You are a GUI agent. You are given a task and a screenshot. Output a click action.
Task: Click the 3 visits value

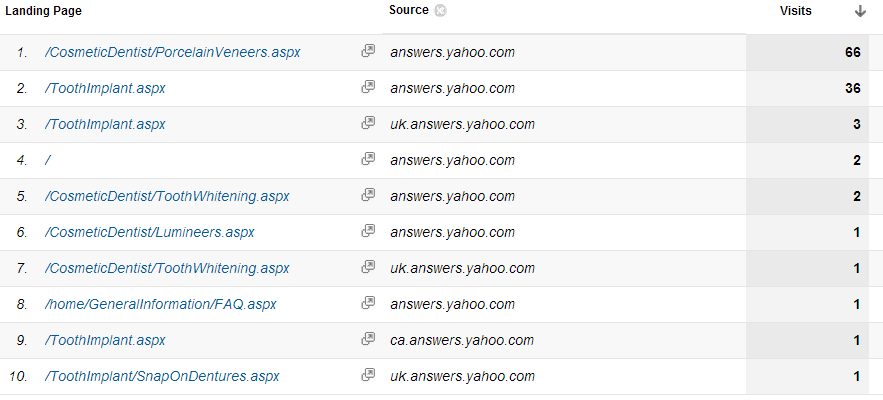[x=857, y=125]
